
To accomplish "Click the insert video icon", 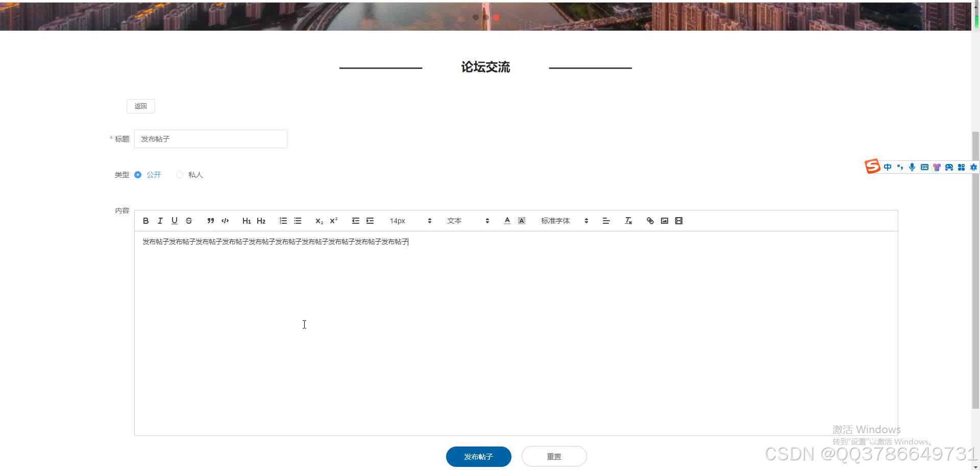I will 679,220.
